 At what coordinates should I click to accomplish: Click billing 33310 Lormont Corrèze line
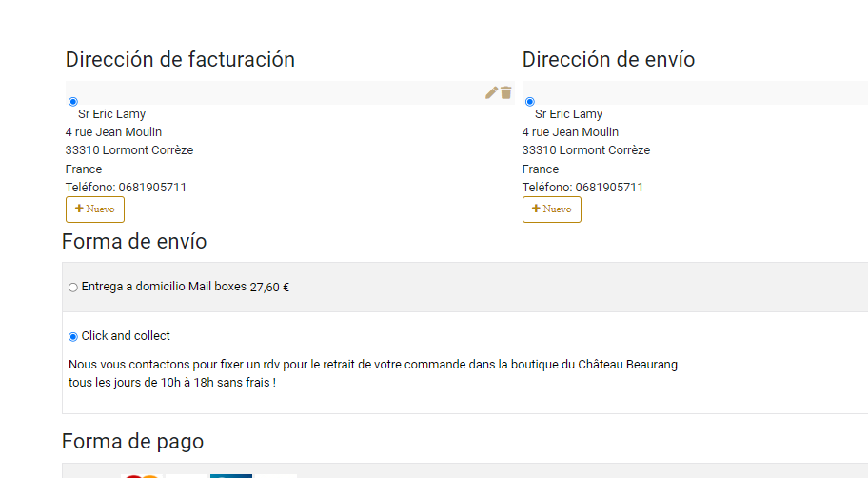[129, 150]
